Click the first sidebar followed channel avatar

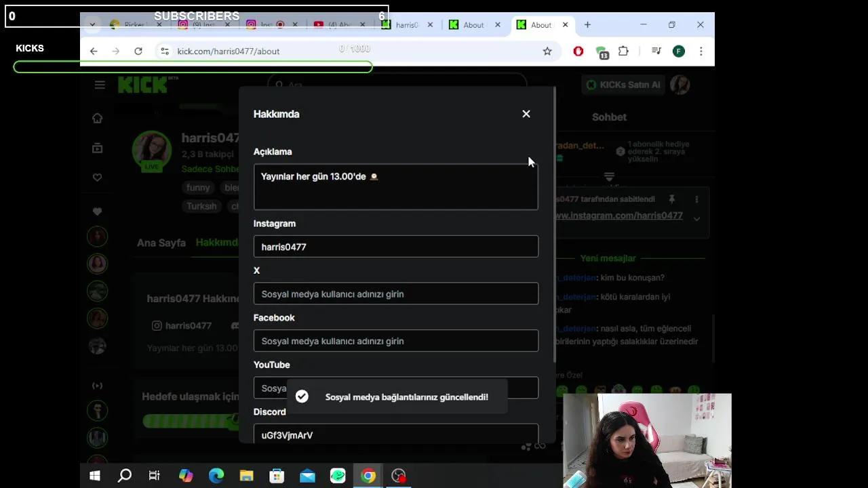point(98,236)
